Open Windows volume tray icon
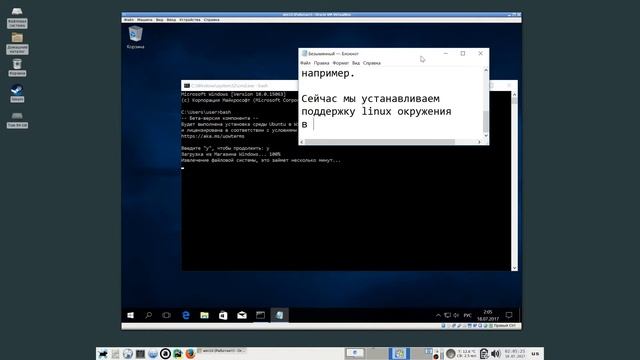Screen dimensions: 640x360 tap(456, 315)
